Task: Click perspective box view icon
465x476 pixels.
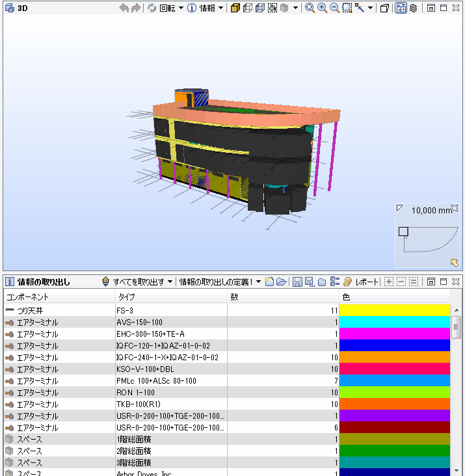Action: click(384, 8)
